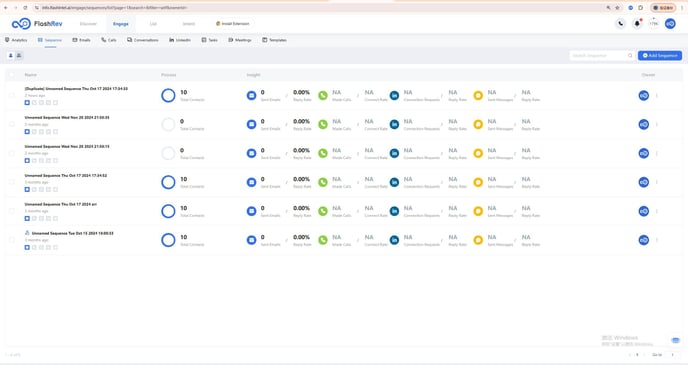Click owner avatar in Tue Oct 15 sequence row
Image resolution: width=688 pixels, height=365 pixels.
pyautogui.click(x=644, y=240)
